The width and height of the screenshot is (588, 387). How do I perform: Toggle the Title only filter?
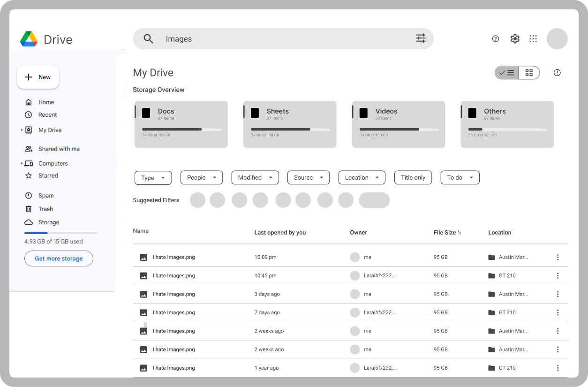[x=413, y=177]
